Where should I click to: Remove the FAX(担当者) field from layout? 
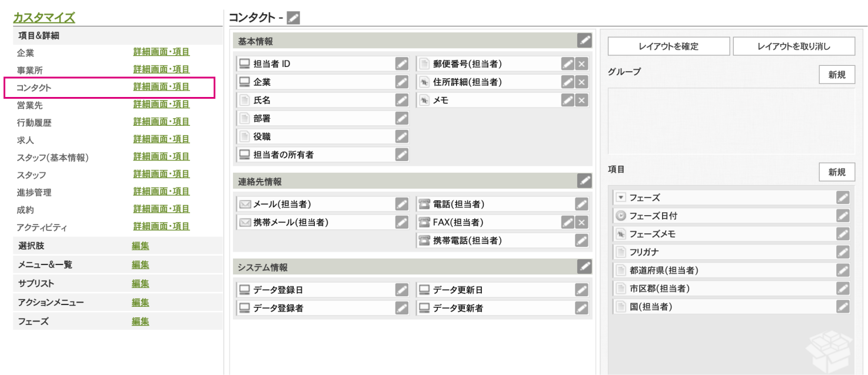581,222
